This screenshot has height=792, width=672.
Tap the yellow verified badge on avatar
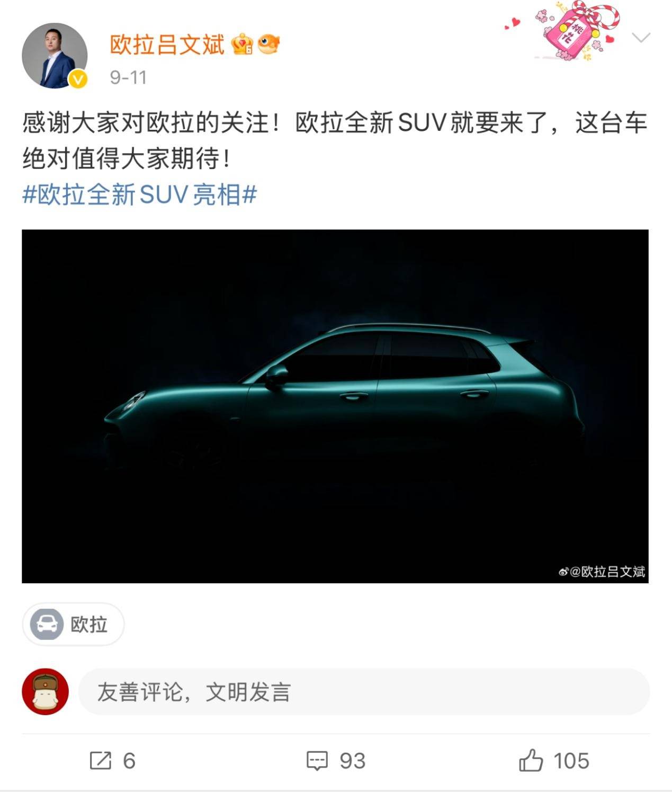pos(78,79)
